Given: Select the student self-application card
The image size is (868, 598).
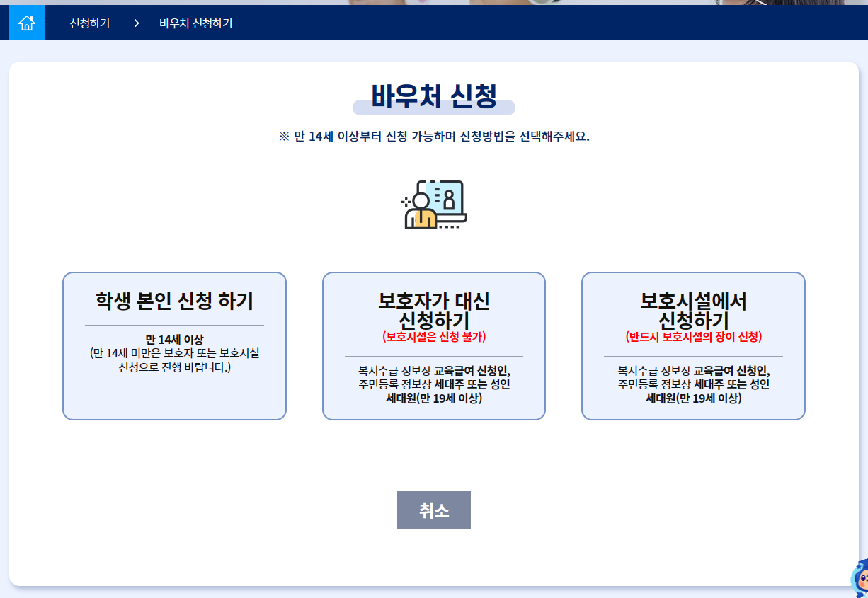Looking at the screenshot, I should click(174, 346).
